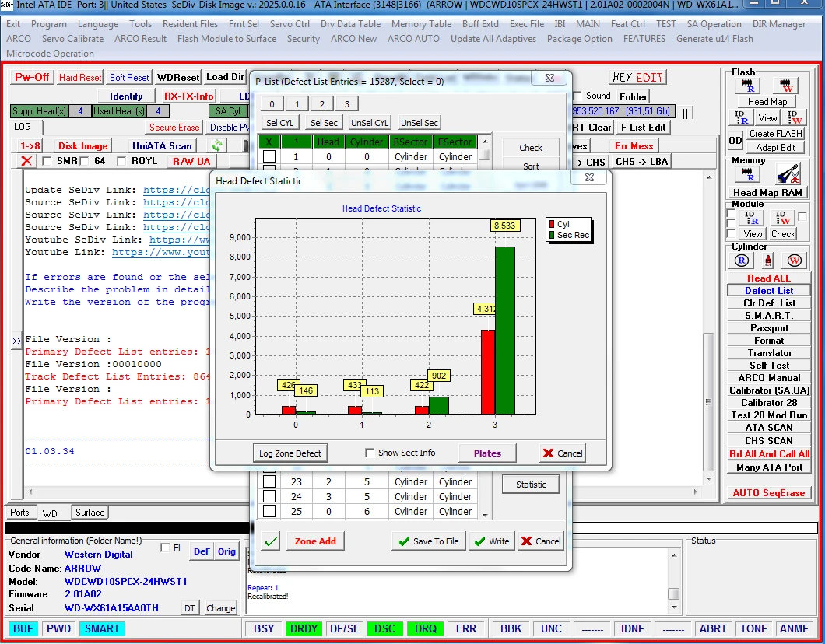Click the small red middle Cylinder icon
Image resolution: width=825 pixels, height=644 pixels.
pos(768,261)
